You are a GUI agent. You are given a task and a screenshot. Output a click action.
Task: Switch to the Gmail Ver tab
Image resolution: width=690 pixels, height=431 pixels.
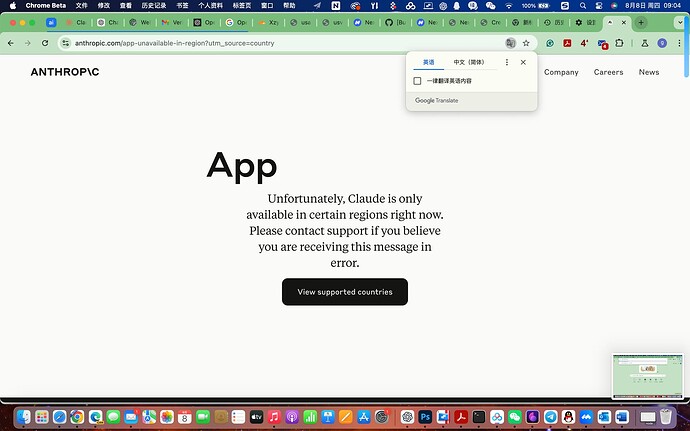click(x=172, y=22)
